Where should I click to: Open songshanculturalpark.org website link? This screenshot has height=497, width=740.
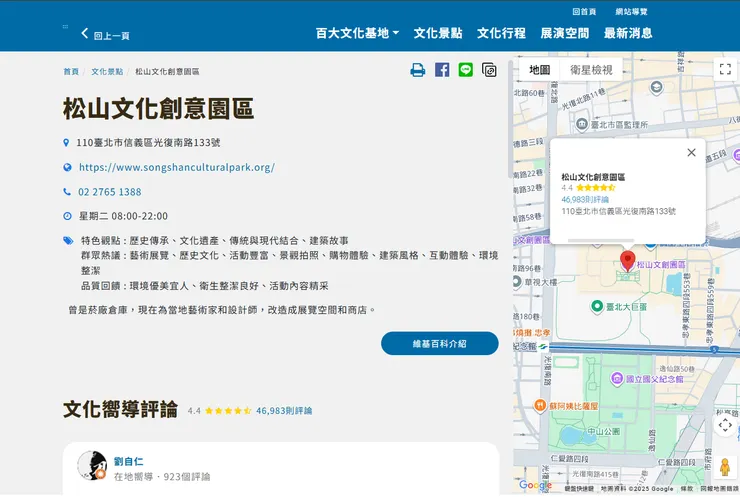click(x=177, y=167)
